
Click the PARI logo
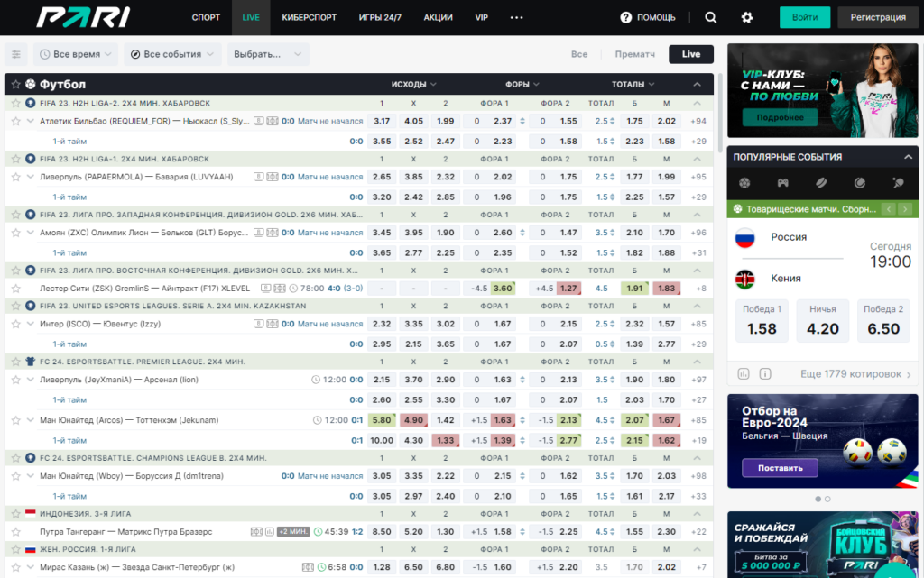tap(83, 18)
